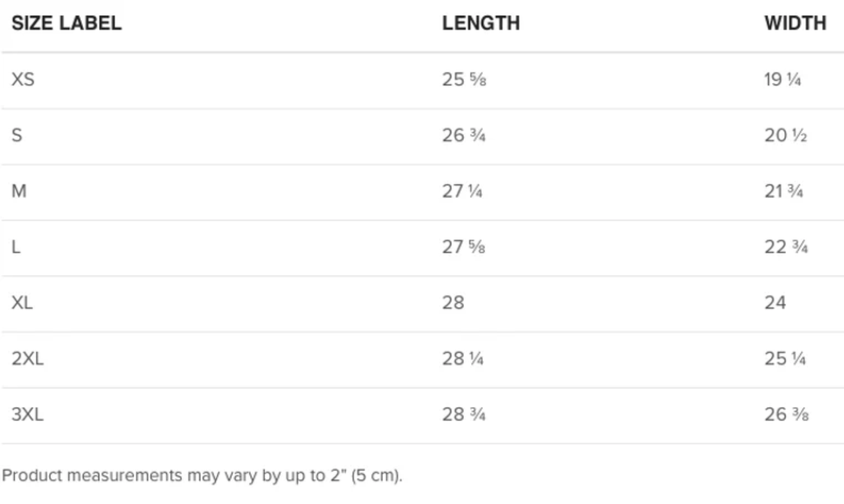Select the M size row label
Viewport: 844px width, 504px height.
click(x=19, y=191)
